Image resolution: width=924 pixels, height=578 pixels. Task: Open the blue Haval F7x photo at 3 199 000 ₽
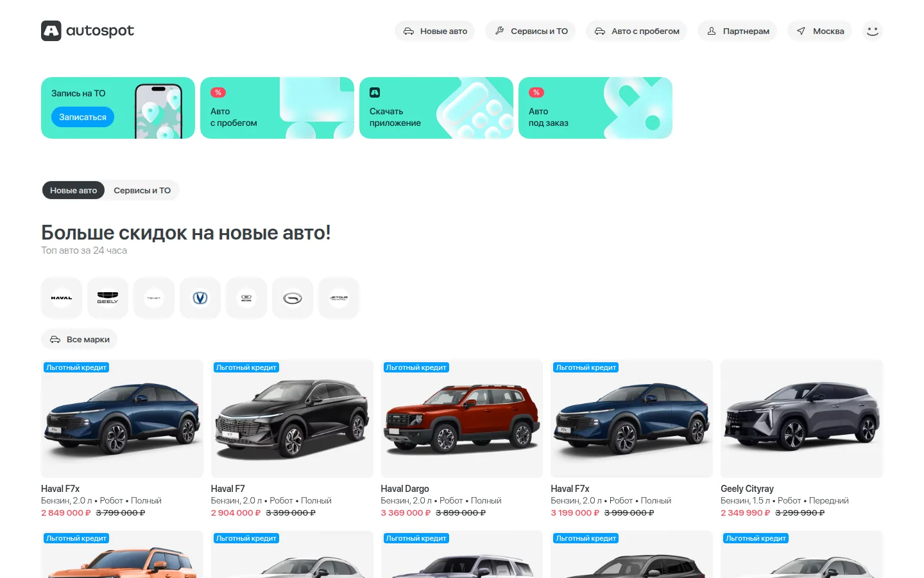(x=631, y=419)
